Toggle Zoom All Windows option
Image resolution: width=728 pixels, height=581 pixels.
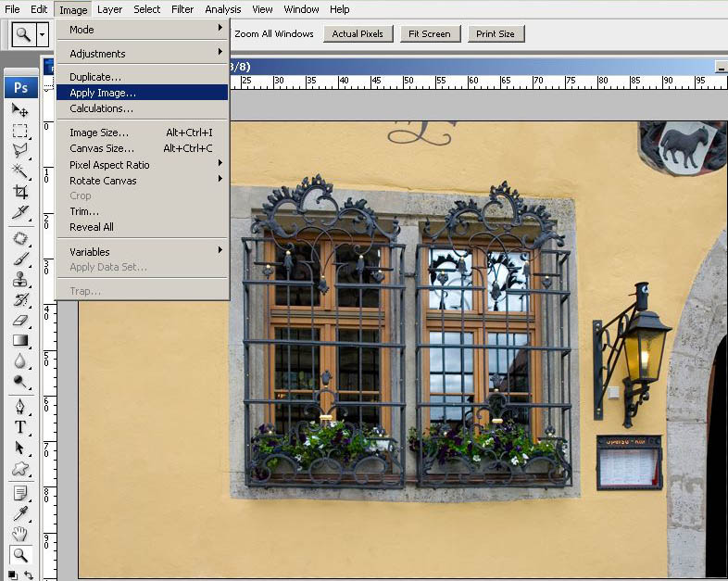(274, 34)
